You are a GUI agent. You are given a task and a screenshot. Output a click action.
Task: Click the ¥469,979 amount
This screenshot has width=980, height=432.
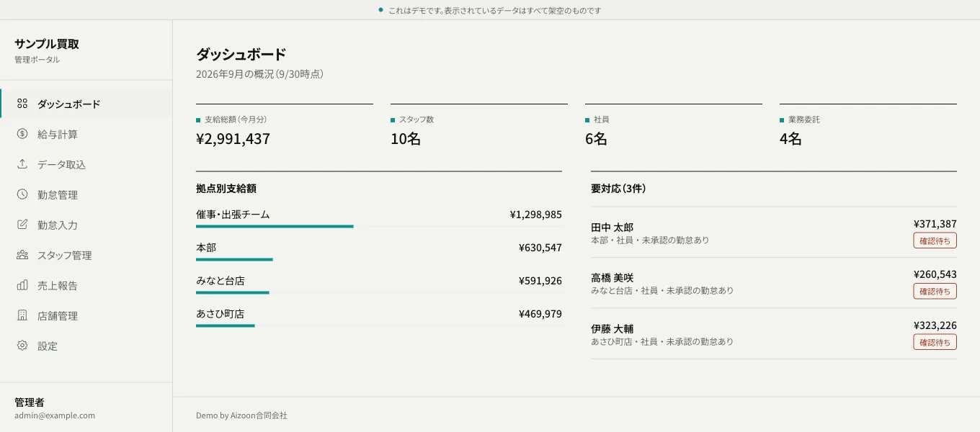click(x=540, y=314)
